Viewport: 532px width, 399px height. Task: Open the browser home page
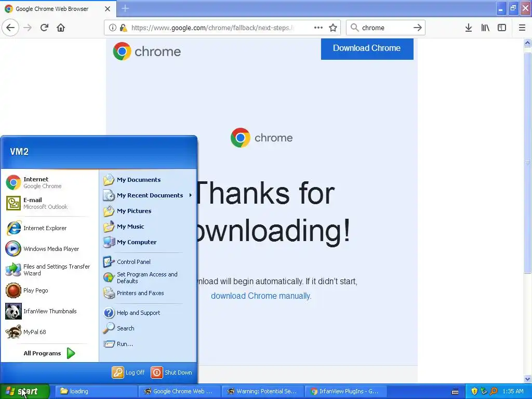tap(61, 28)
